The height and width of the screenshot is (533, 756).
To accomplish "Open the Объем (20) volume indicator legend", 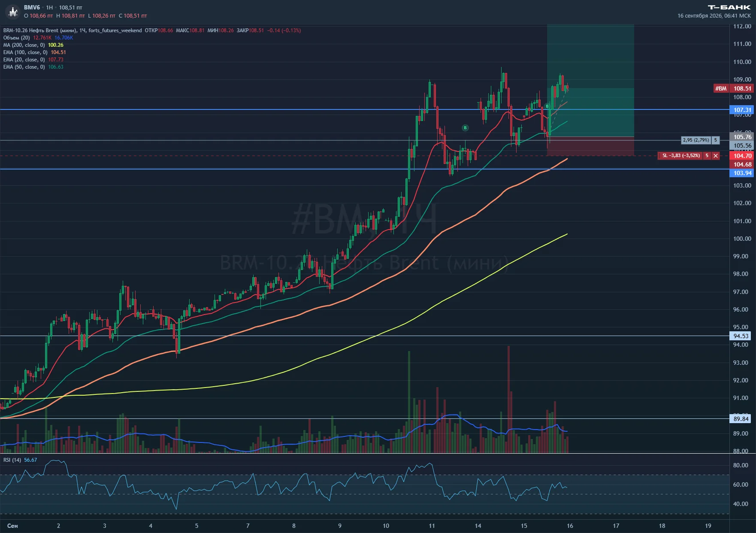I will [x=17, y=38].
